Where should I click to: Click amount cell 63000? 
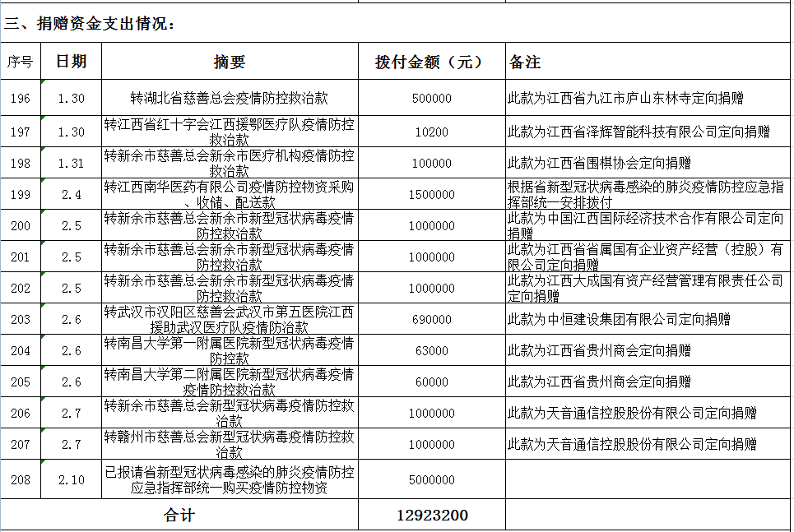431,351
